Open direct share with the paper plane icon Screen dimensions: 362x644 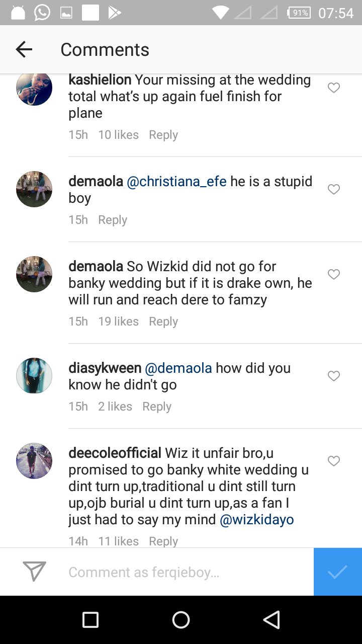point(33,572)
